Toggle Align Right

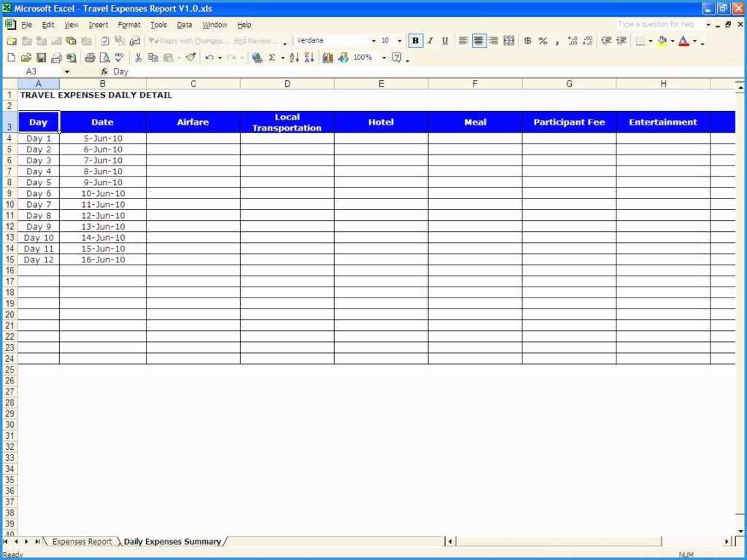(494, 41)
